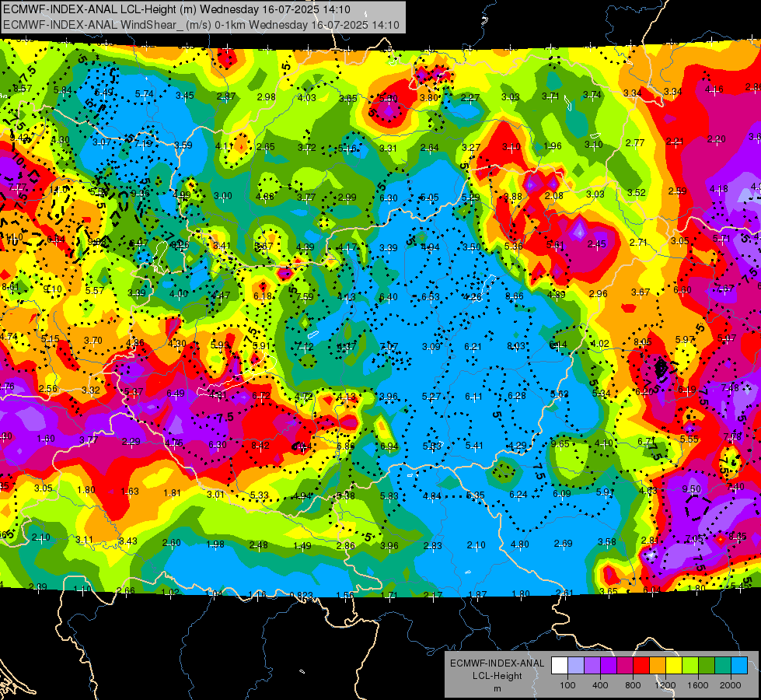The height and width of the screenshot is (700, 761).
Task: Click legend tick label 2000
Action: pos(730,685)
